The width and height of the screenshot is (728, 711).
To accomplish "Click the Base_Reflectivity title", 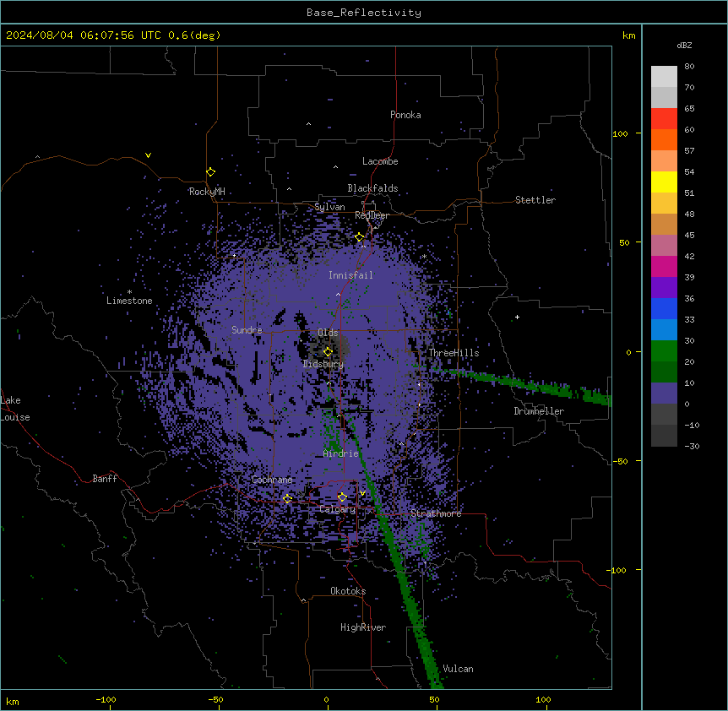I will pyautogui.click(x=364, y=13).
